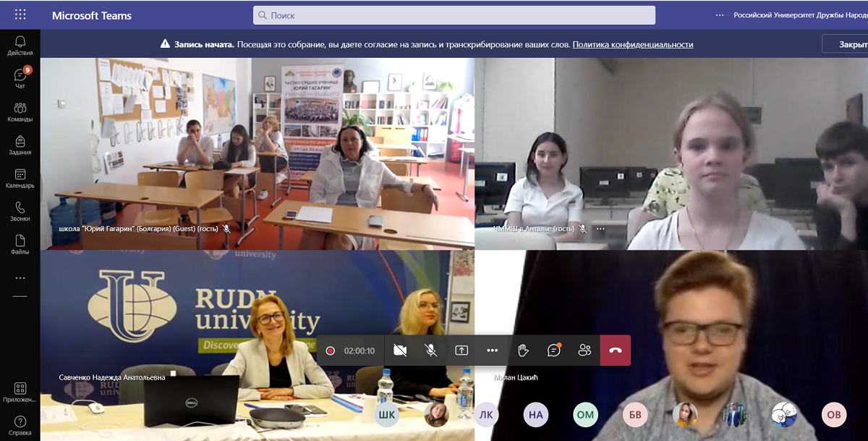
Task: Open Звонки (Calls) in the sidebar
Action: click(20, 211)
